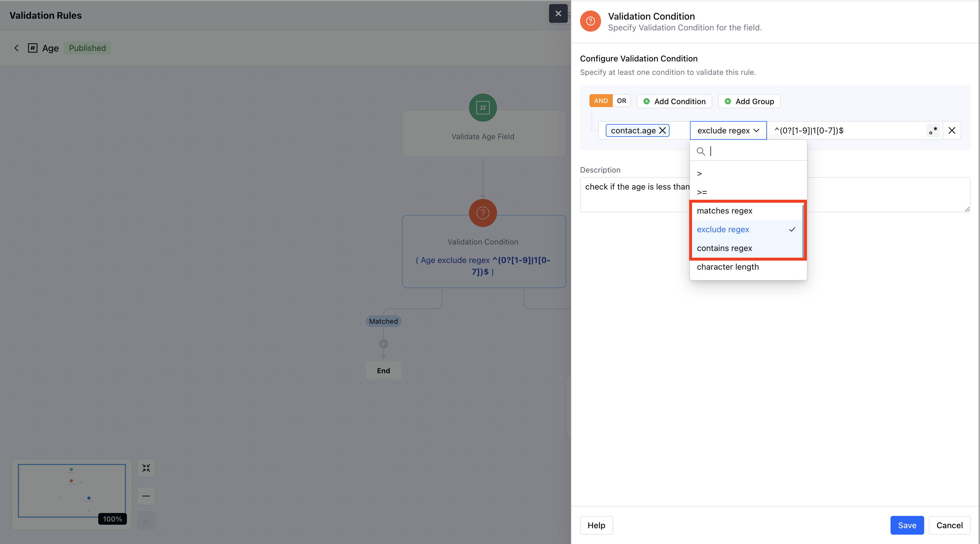Click the back arrow beside Age
The image size is (980, 544).
(16, 48)
